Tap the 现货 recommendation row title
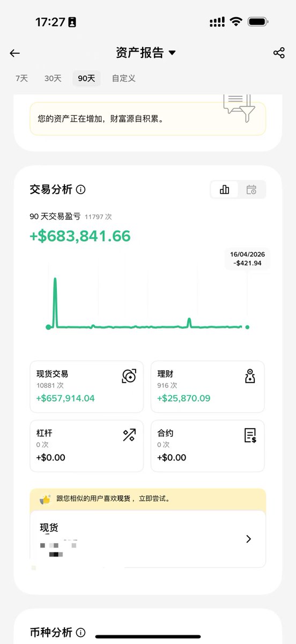 49,528
